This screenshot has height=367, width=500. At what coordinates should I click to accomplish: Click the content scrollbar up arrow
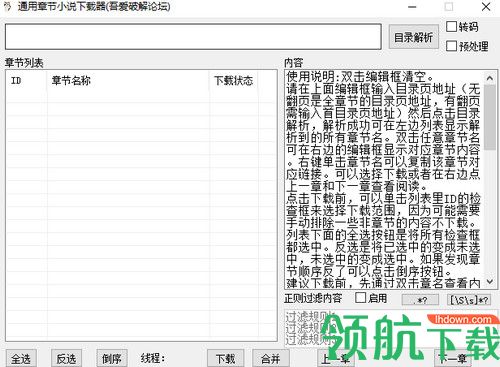(490, 78)
